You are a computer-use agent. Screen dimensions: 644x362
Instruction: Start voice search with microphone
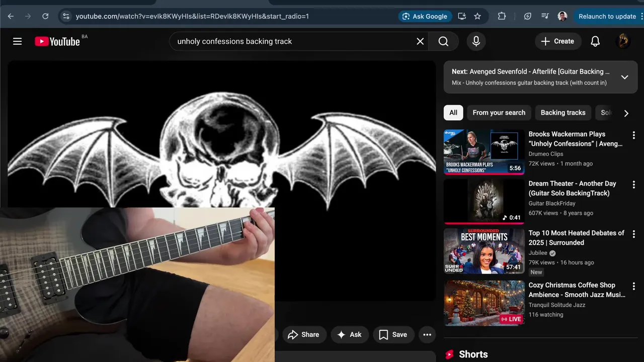476,41
